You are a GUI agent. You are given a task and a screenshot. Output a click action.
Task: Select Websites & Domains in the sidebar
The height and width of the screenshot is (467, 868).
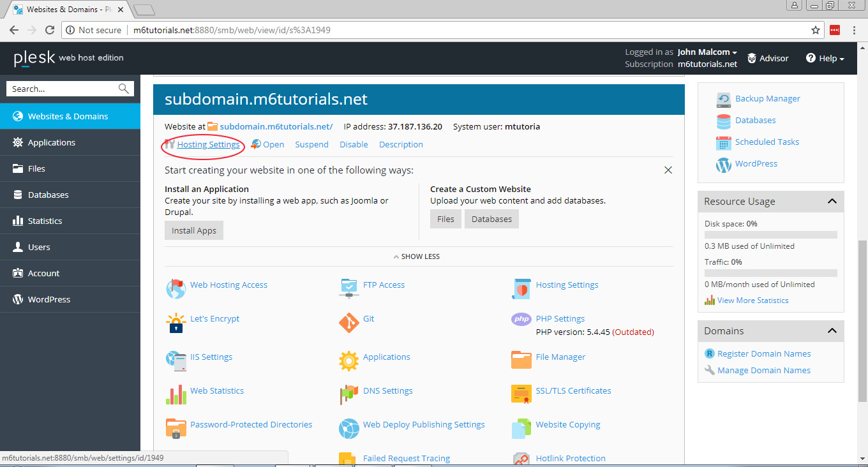70,116
